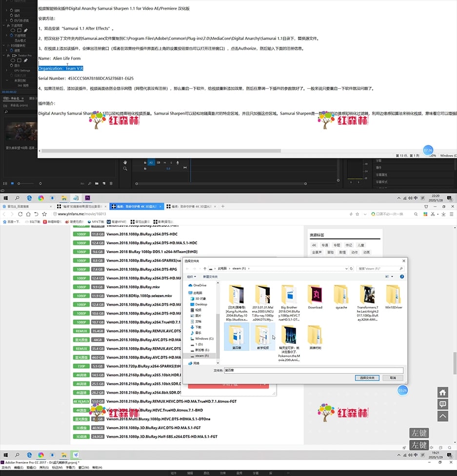Open the browser downloads icon

[x=443, y=214]
